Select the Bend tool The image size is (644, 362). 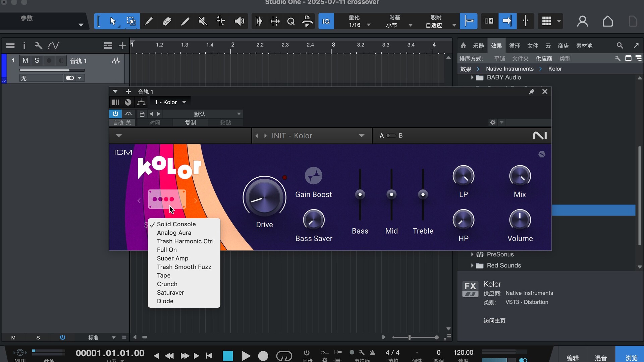pos(221,21)
